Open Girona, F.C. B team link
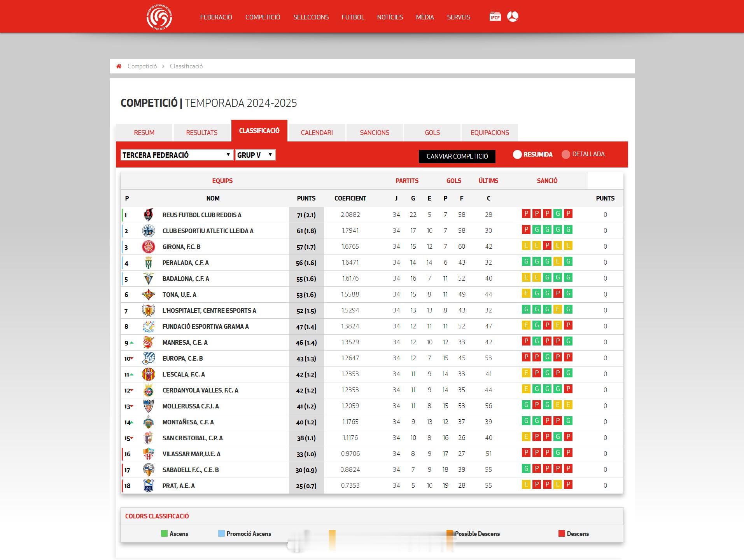This screenshot has width=744, height=560. pyautogui.click(x=182, y=247)
